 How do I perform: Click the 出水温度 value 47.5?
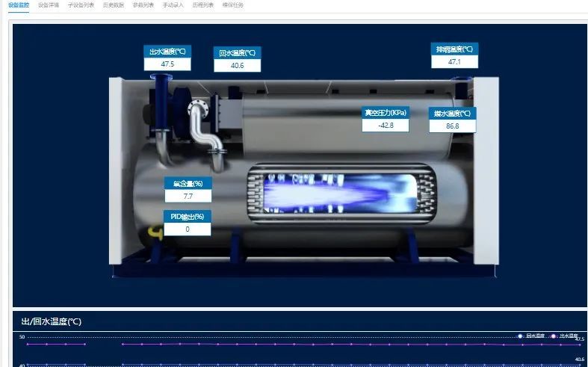point(167,64)
